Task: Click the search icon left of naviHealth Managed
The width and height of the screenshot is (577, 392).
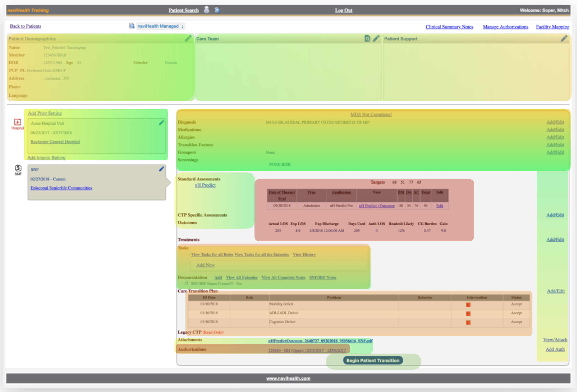Action: point(132,26)
